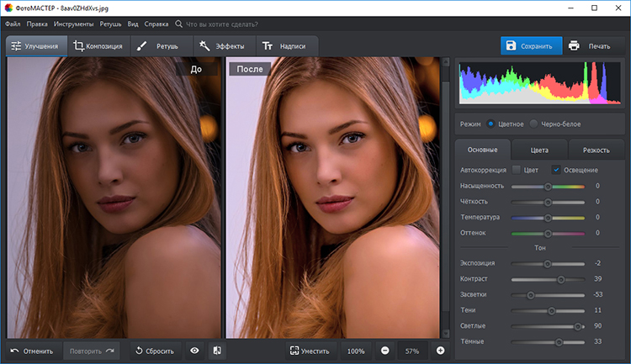This screenshot has height=364, width=631.
Task: Click the eye preview original icon
Action: [x=194, y=351]
